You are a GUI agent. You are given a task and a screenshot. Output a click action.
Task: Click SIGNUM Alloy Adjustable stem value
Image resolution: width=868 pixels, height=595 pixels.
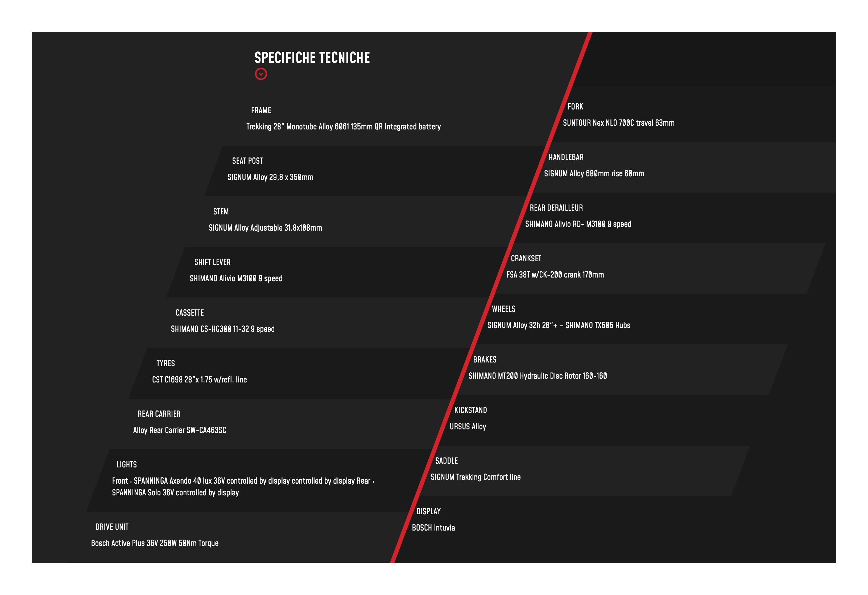coord(265,228)
